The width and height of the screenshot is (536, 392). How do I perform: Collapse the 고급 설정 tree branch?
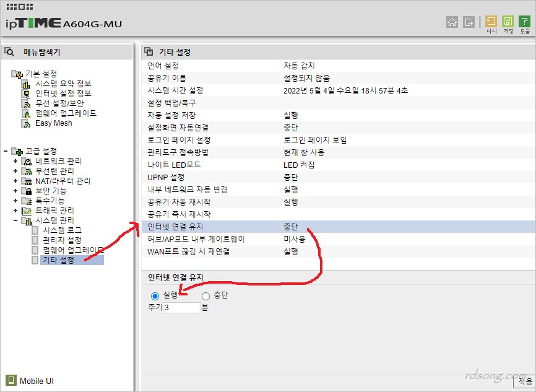click(4, 150)
